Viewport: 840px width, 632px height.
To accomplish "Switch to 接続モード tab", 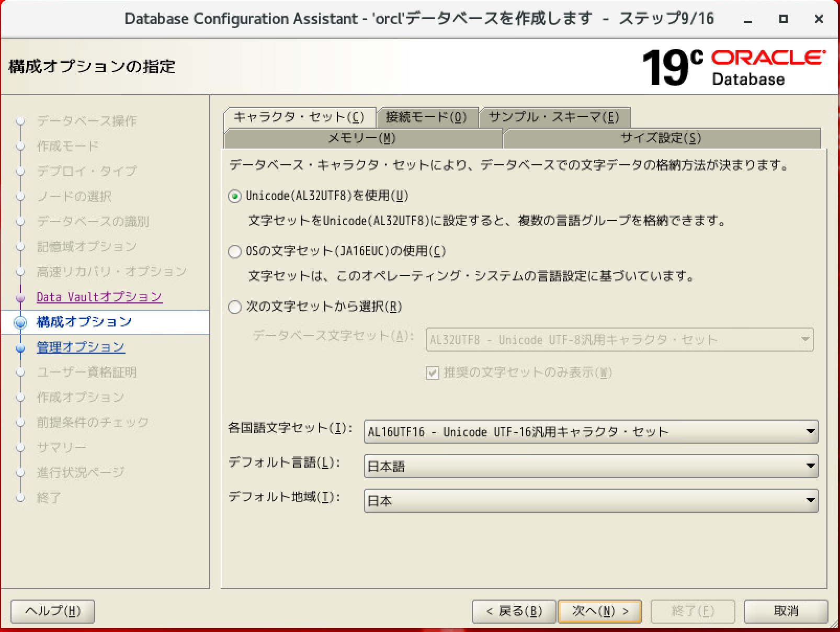I will tap(427, 117).
